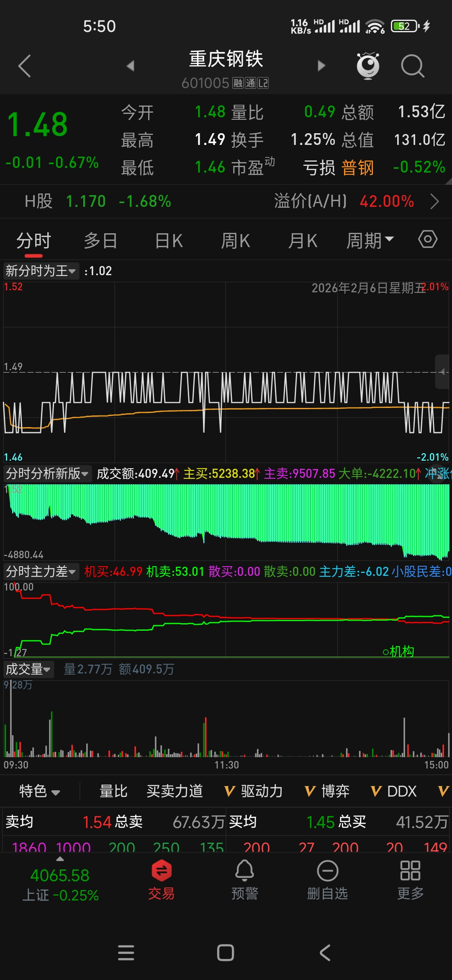
Task: Go to previous stock with left triangle
Action: click(130, 66)
